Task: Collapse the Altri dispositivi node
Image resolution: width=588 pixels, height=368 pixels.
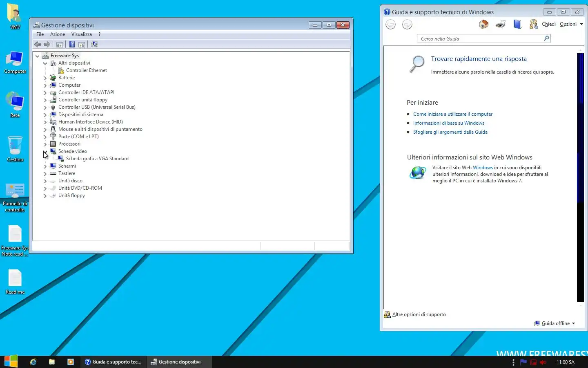Action: pos(45,63)
